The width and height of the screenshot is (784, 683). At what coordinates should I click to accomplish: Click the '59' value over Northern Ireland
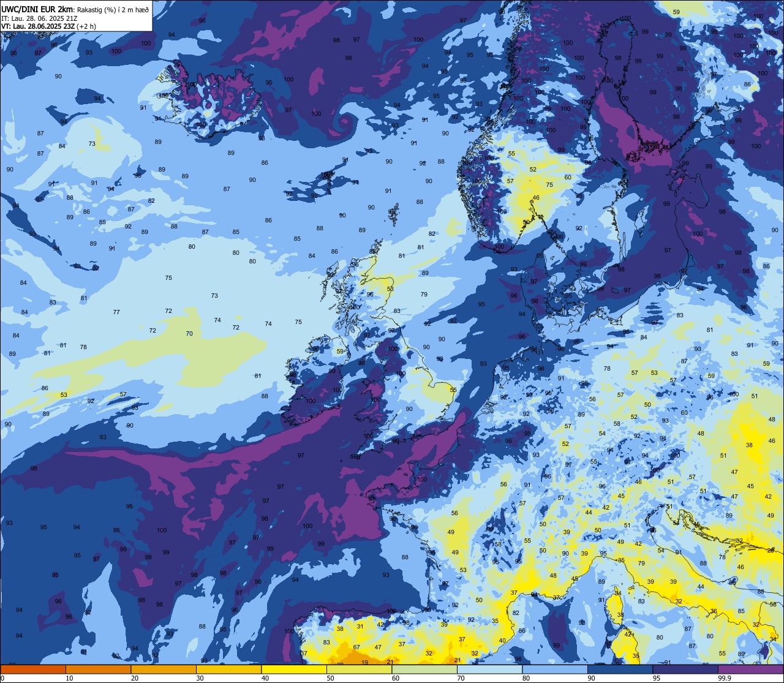[x=341, y=351]
